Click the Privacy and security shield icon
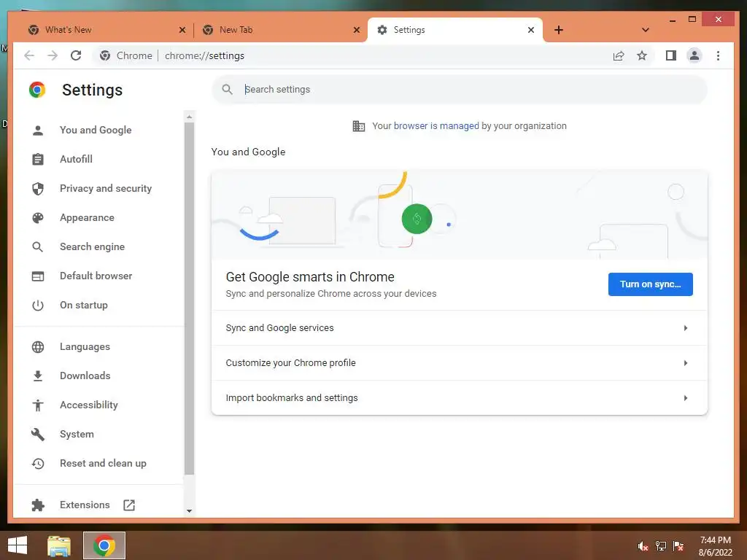This screenshot has width=747, height=560. (x=38, y=189)
